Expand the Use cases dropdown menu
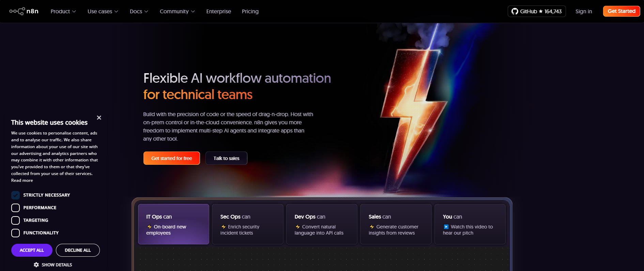This screenshot has width=644, height=271. tap(103, 11)
